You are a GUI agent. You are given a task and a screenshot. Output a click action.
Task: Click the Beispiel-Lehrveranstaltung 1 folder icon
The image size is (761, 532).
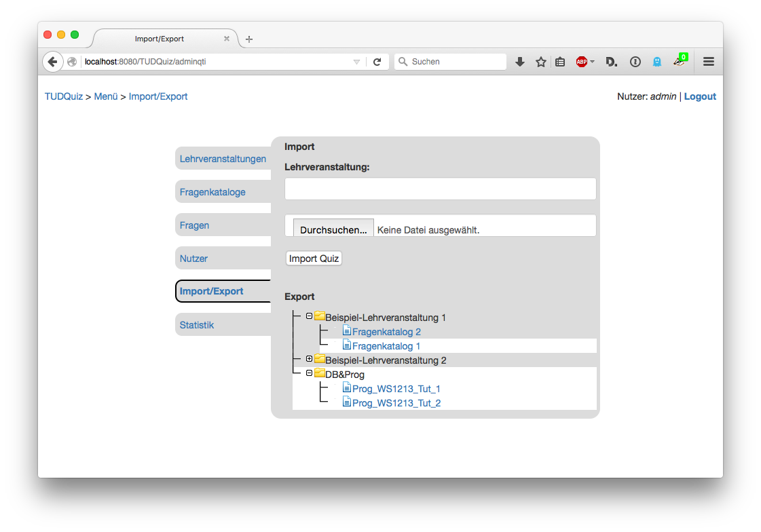pyautogui.click(x=319, y=316)
